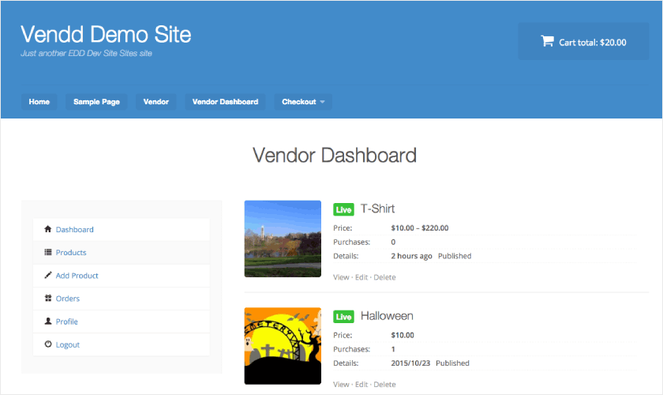This screenshot has height=395, width=663.
Task: Click the Logout sidebar link
Action: pyautogui.click(x=68, y=345)
